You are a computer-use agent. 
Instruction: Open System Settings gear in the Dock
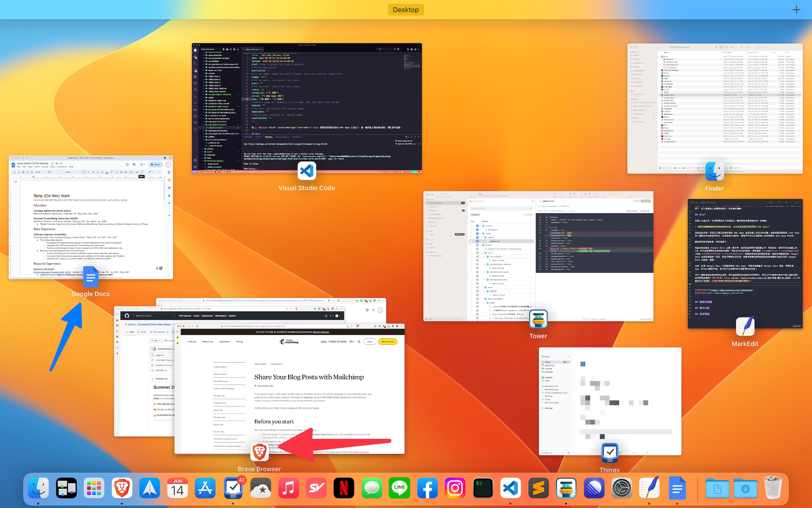[x=621, y=488]
